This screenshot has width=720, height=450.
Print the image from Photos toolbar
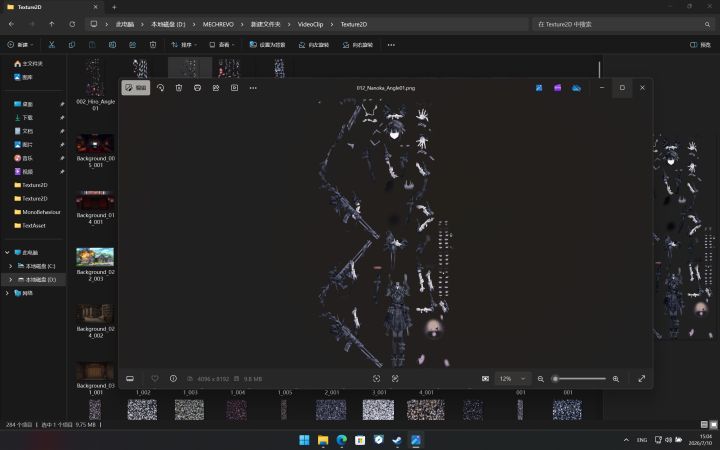point(197,88)
